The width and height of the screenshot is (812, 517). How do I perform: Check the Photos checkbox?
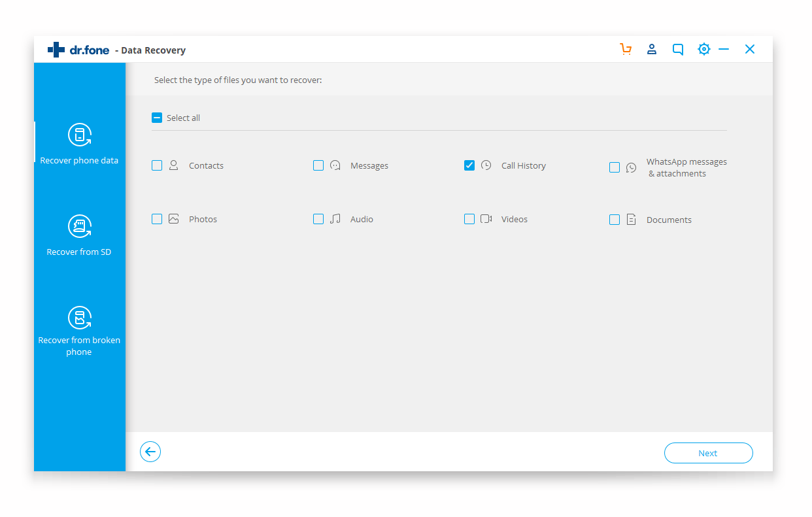157,219
